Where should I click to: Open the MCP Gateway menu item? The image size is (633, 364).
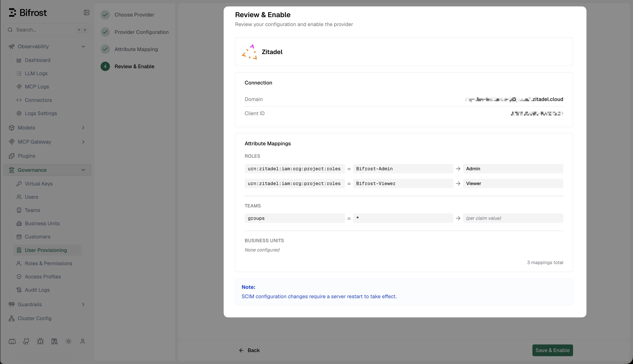click(47, 142)
